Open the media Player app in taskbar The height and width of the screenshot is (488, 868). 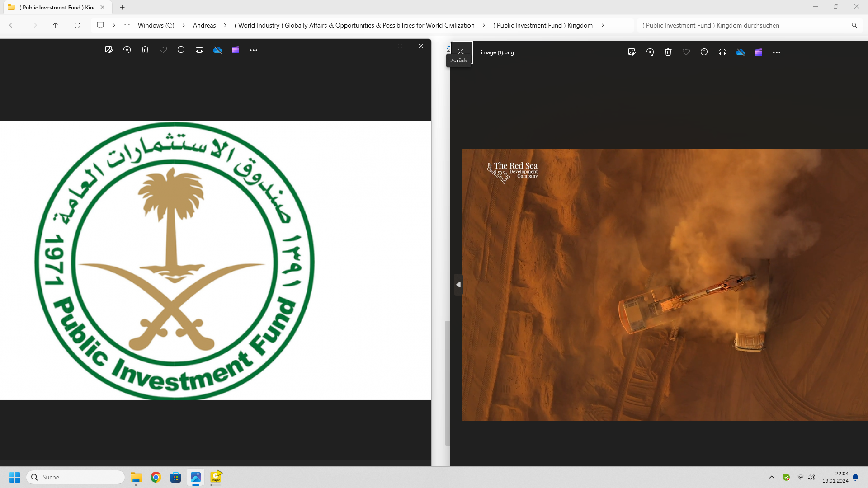[x=216, y=477]
